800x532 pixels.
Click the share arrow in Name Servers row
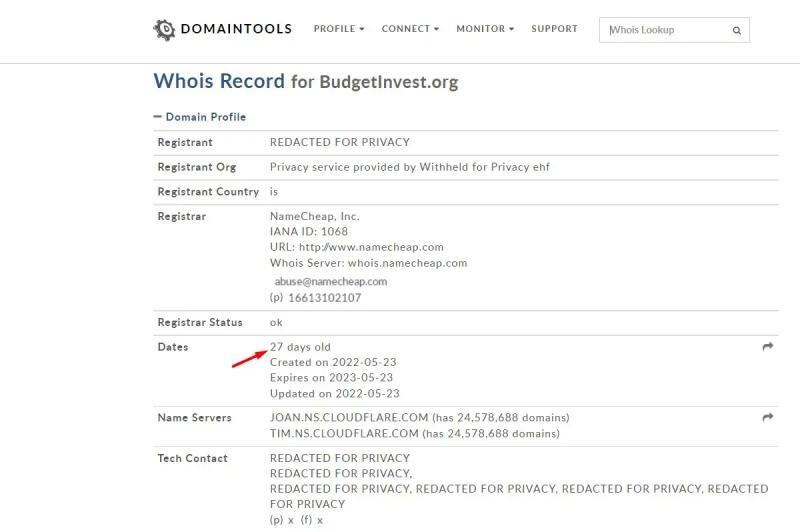coord(767,417)
